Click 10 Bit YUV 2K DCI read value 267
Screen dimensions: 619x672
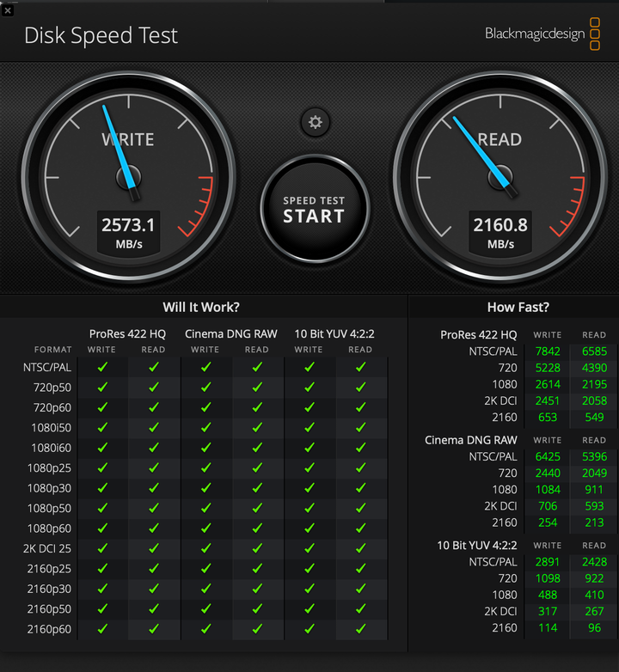click(x=594, y=611)
